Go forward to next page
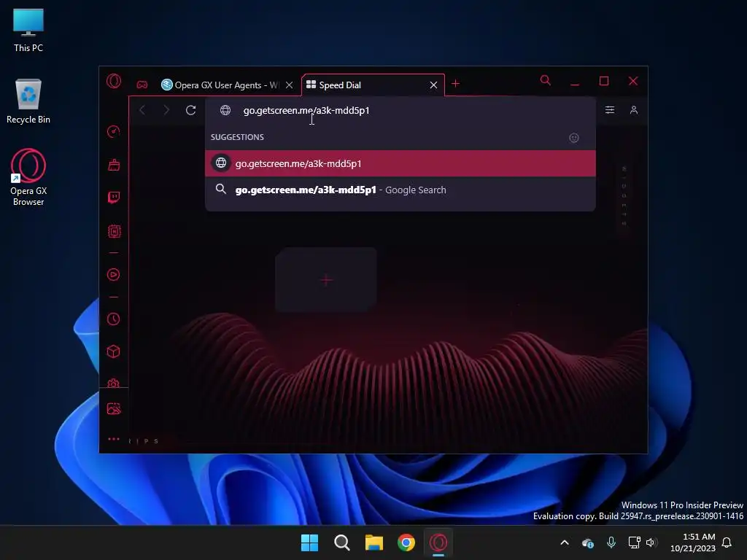This screenshot has height=560, width=747. click(166, 110)
